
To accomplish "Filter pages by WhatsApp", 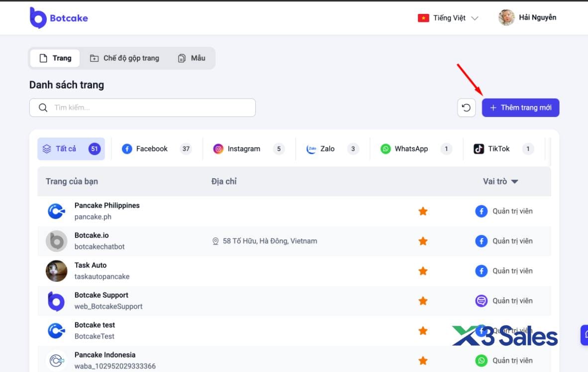I will point(416,148).
